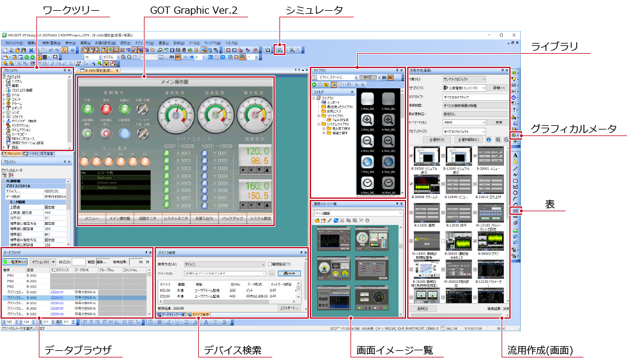Select the text tool 'A' on right toolbar
This screenshot has width=627, height=364.
[515, 155]
